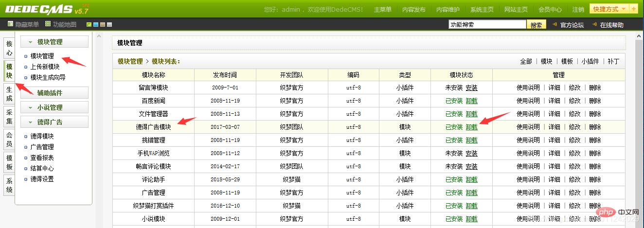644x228 pixels.
Task: Click the plus button next to 快捷方式
Action: 633,9
